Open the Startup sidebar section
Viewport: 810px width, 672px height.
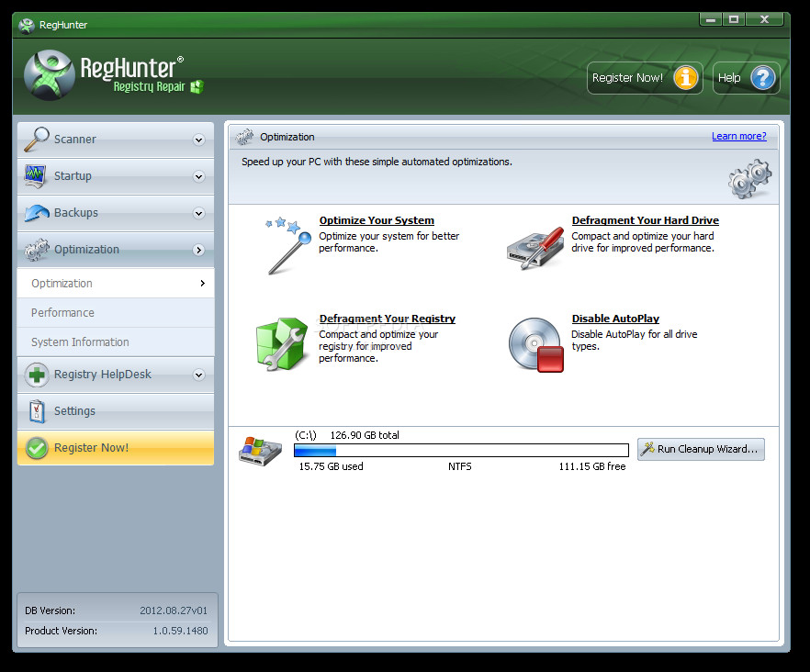coord(116,176)
